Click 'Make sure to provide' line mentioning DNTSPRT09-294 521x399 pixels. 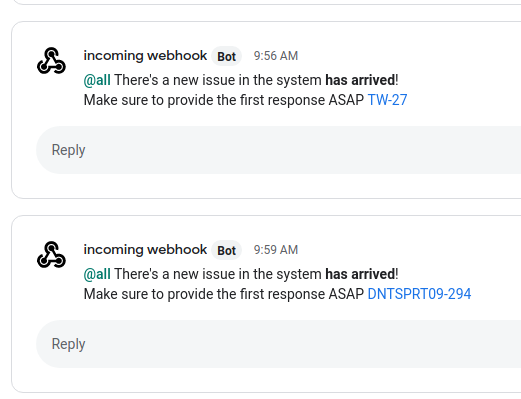point(277,294)
